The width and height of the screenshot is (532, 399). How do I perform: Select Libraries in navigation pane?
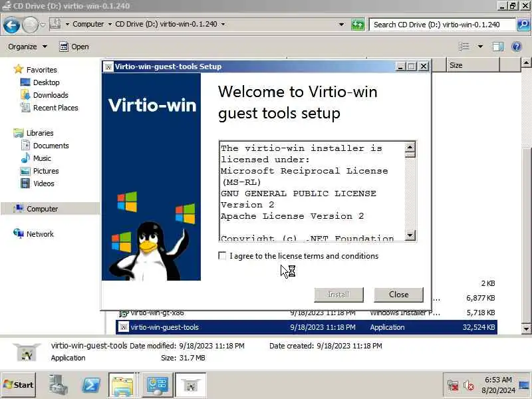pyautogui.click(x=33, y=133)
